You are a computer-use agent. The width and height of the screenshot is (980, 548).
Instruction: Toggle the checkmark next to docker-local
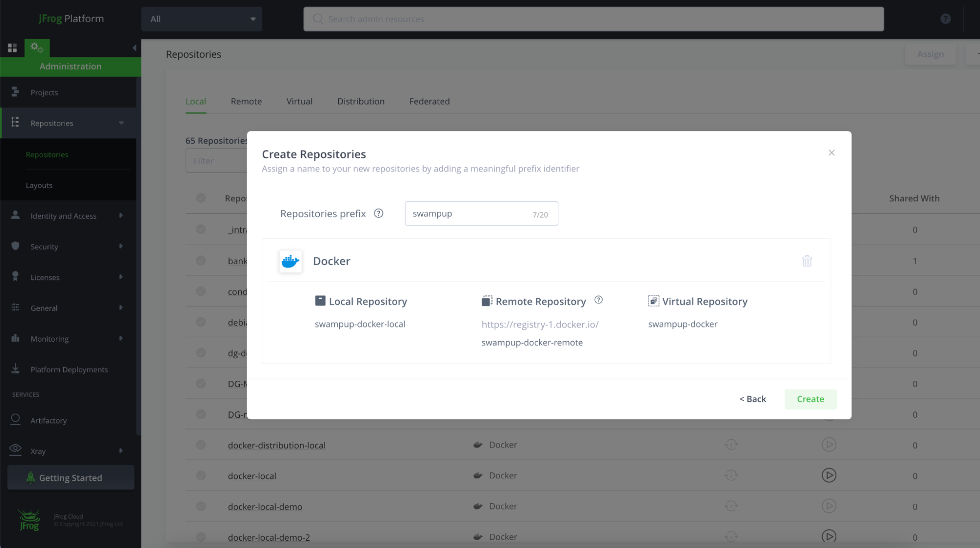pyautogui.click(x=201, y=475)
